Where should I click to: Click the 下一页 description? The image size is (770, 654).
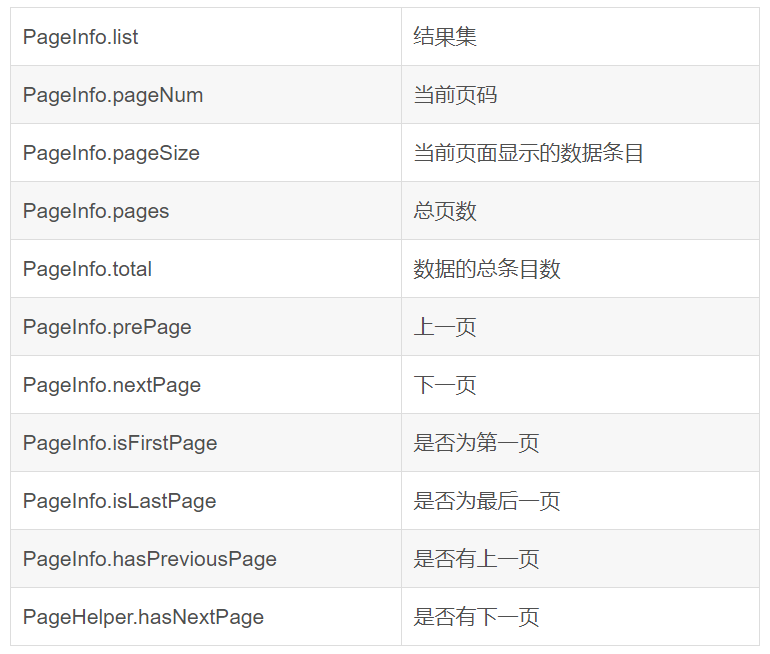pos(445,384)
